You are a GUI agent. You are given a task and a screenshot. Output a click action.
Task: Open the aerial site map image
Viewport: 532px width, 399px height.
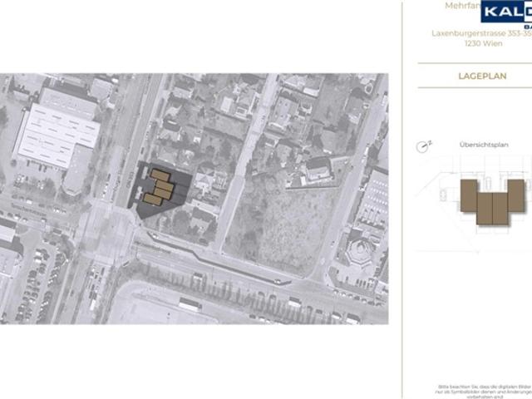coord(194,199)
